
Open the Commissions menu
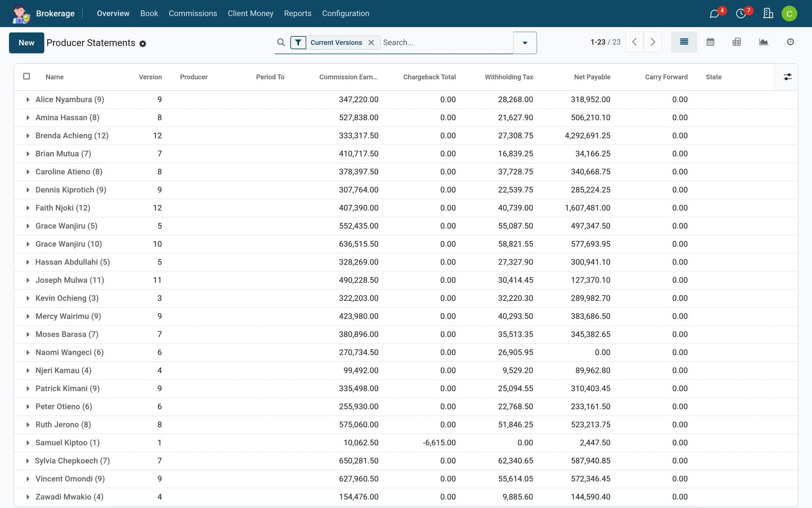pos(193,14)
